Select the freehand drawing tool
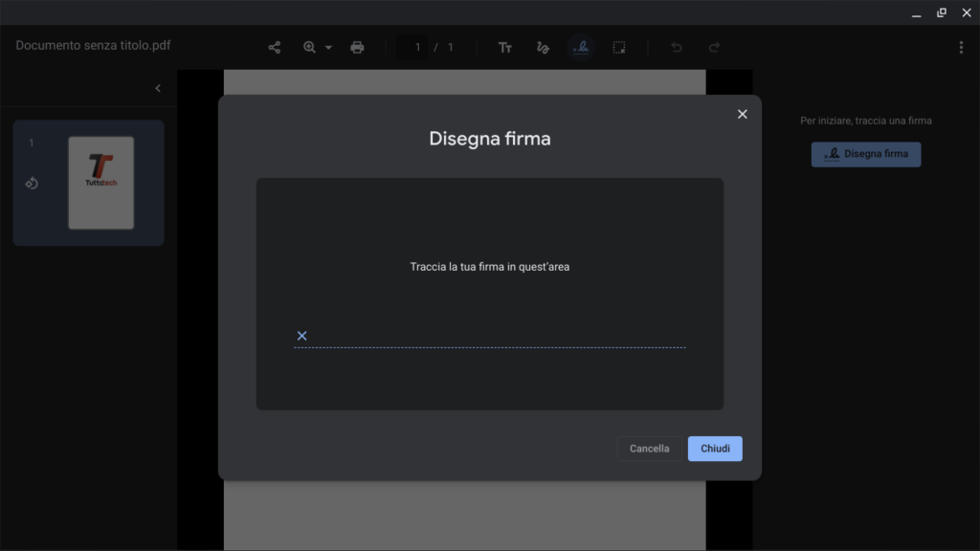The width and height of the screenshot is (980, 551). (x=543, y=46)
